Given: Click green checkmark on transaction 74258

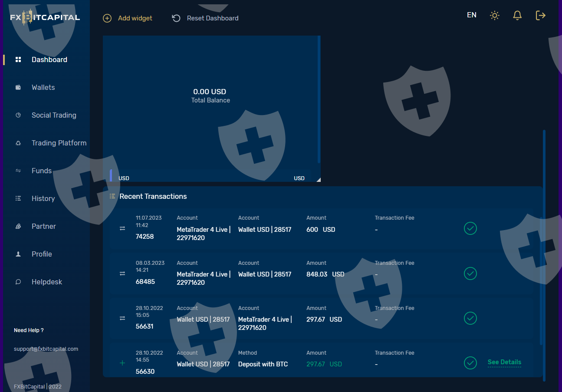Looking at the screenshot, I should 470,228.
